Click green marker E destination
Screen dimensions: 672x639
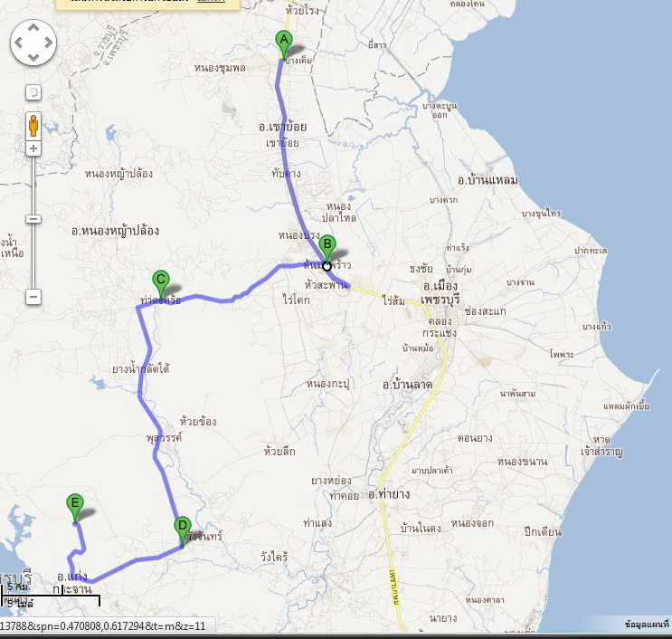pyautogui.click(x=75, y=504)
